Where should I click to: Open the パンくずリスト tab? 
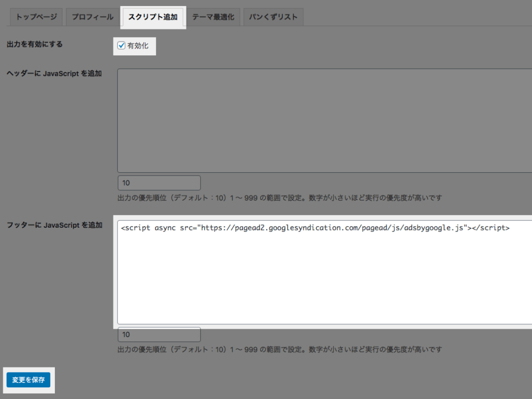273,17
